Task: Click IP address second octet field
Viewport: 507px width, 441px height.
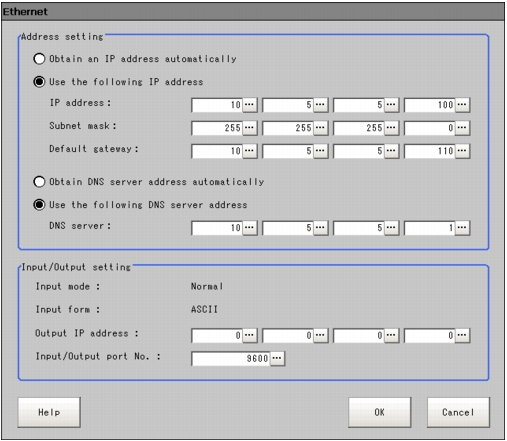Action: 288,105
